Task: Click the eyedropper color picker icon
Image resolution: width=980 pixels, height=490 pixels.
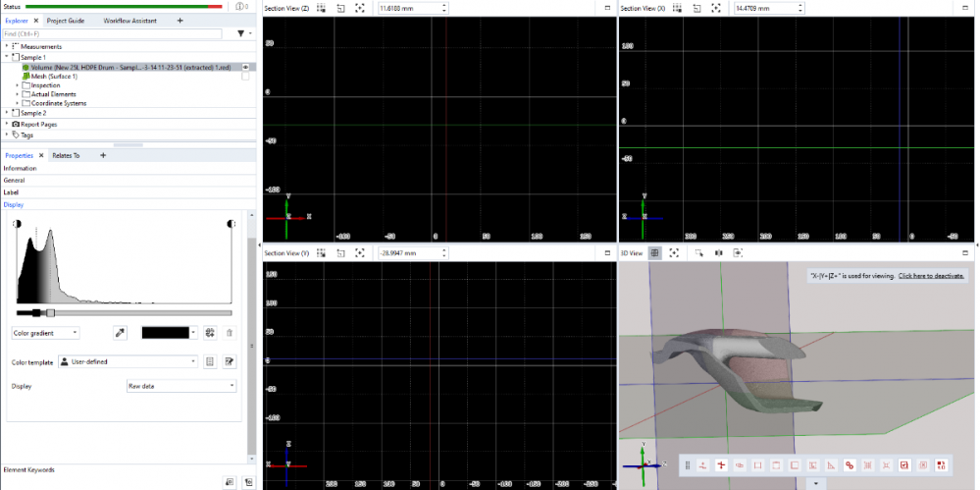Action: point(120,333)
